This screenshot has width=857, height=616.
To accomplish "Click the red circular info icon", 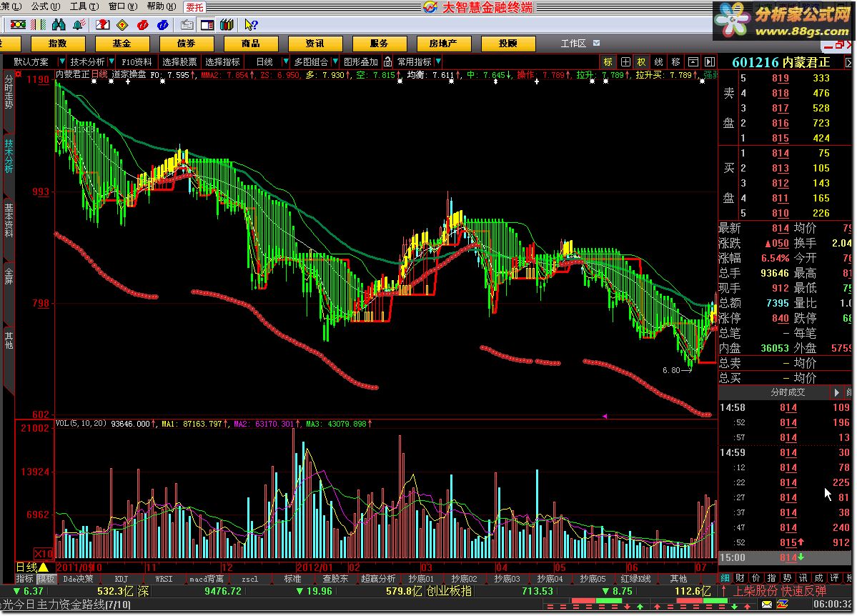I will pos(143,24).
